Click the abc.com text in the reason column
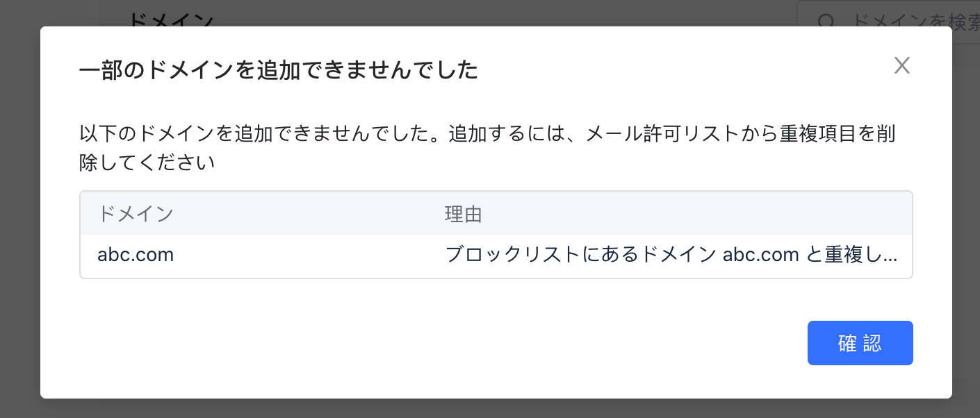This screenshot has height=418, width=980. (762, 254)
